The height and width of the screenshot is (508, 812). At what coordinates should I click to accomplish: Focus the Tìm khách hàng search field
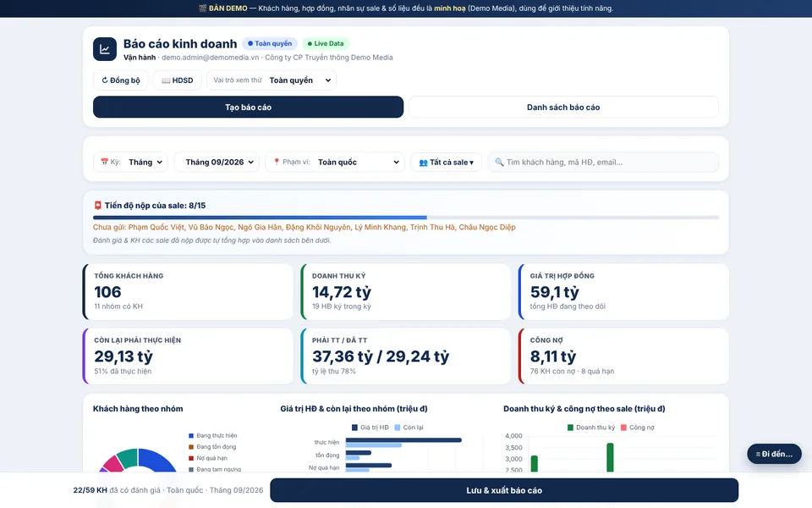(x=603, y=163)
